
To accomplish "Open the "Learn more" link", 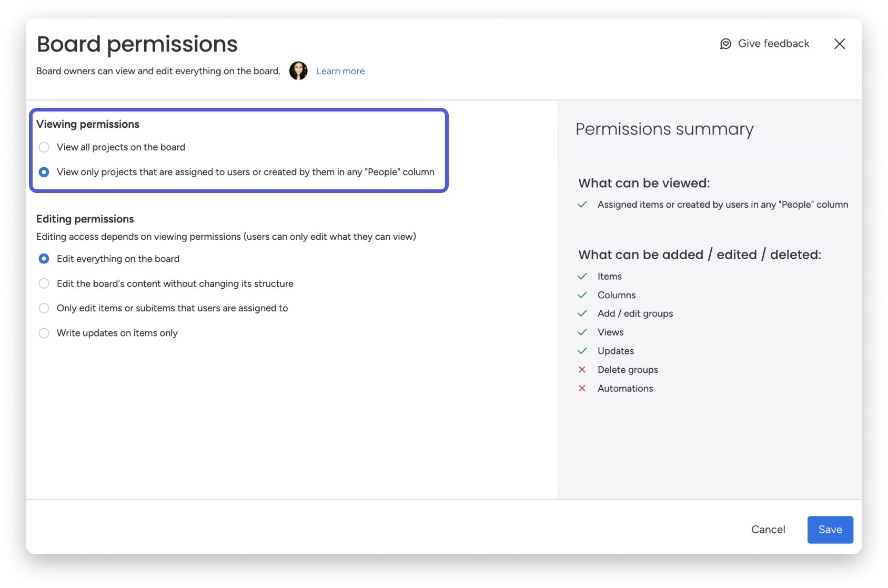I will coord(340,70).
